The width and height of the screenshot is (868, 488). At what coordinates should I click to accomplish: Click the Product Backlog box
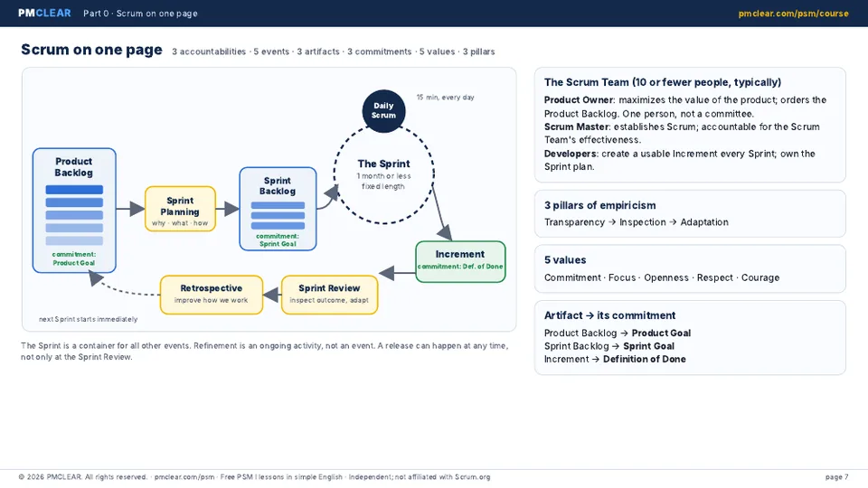click(74, 211)
